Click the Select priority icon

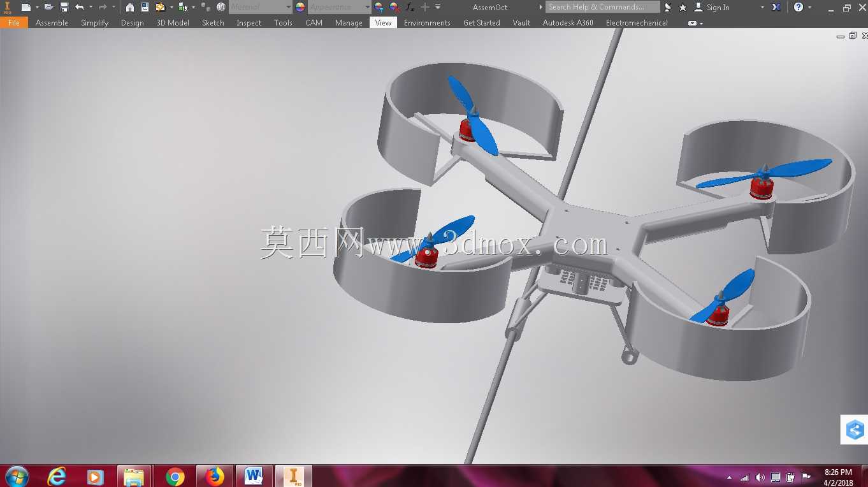click(183, 7)
